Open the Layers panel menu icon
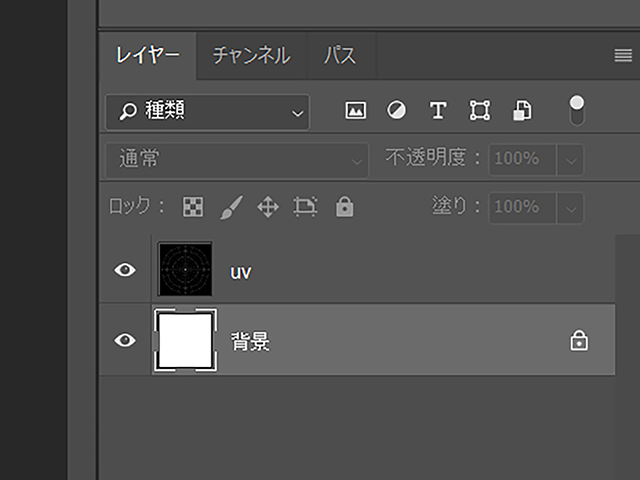This screenshot has height=480, width=640. click(x=623, y=56)
